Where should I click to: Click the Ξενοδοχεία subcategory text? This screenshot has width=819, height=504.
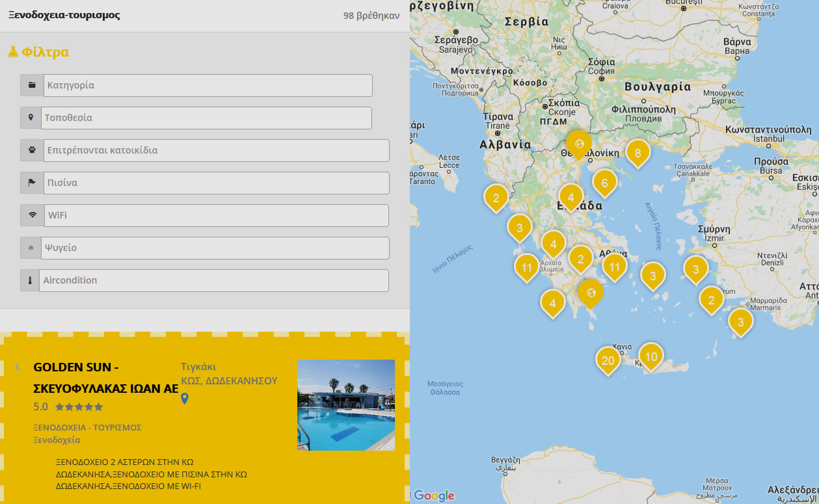click(57, 440)
